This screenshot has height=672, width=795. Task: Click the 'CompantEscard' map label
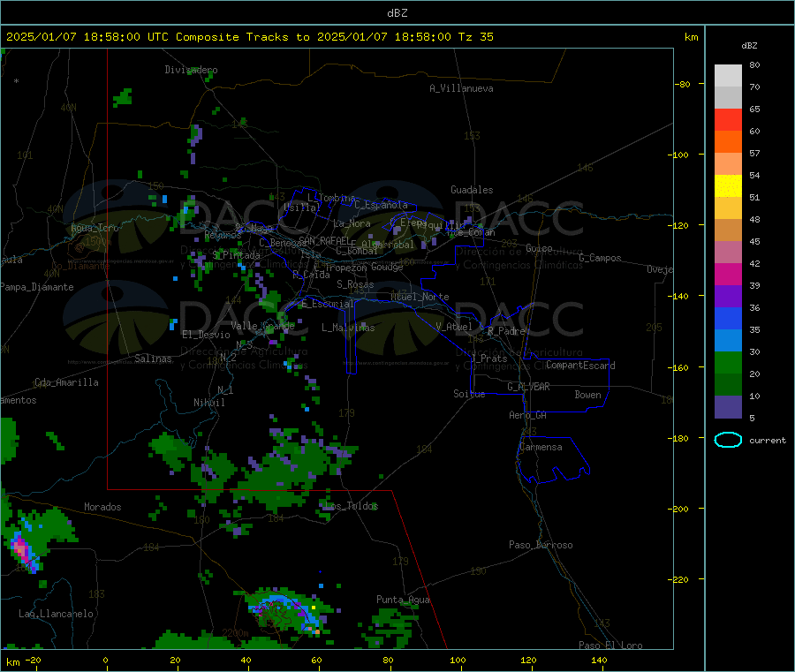(580, 366)
